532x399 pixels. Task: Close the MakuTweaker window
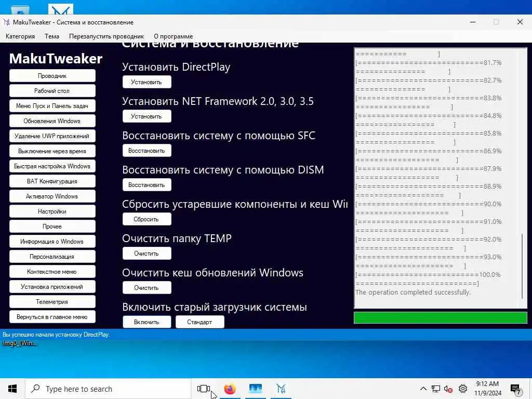coord(520,22)
